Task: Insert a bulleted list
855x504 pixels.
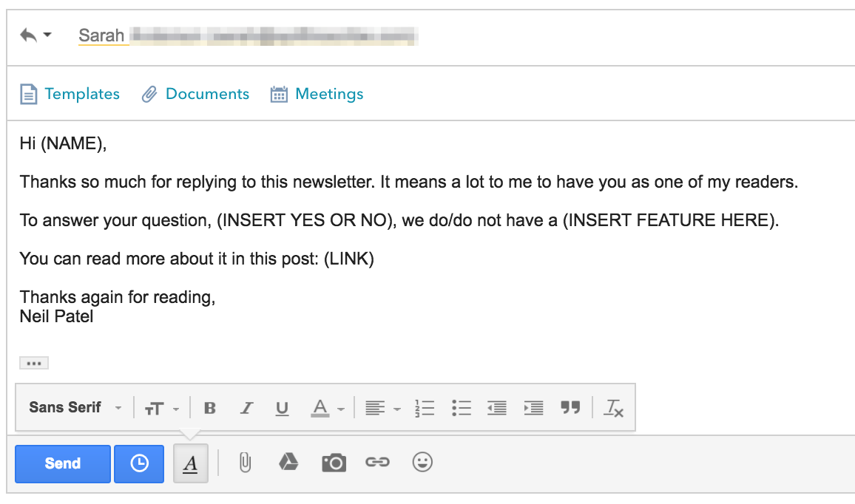Action: 462,407
